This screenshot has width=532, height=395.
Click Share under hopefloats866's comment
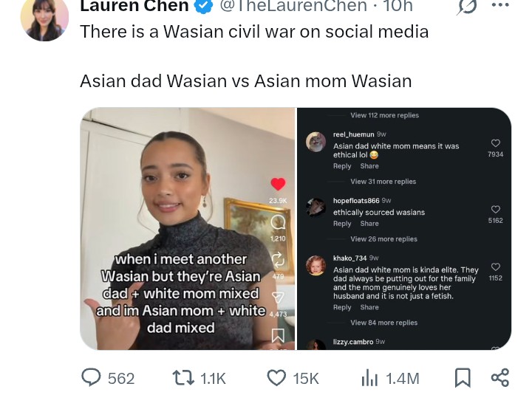[369, 224]
